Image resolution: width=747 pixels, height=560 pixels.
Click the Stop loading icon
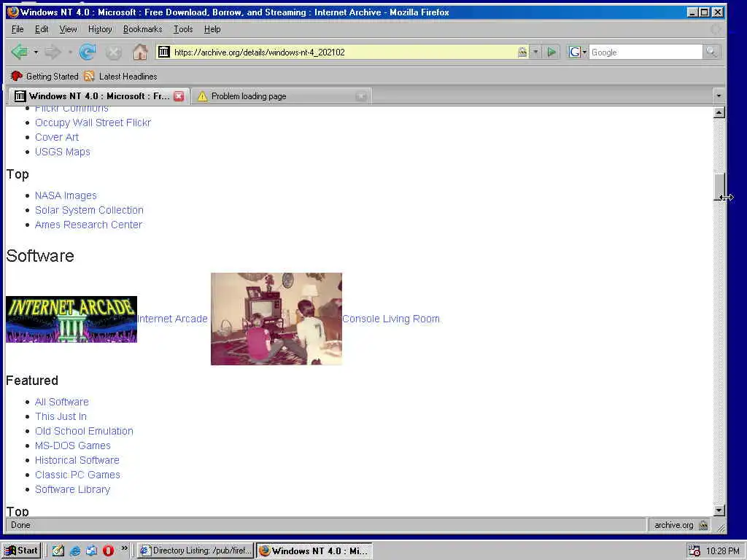coord(113,52)
